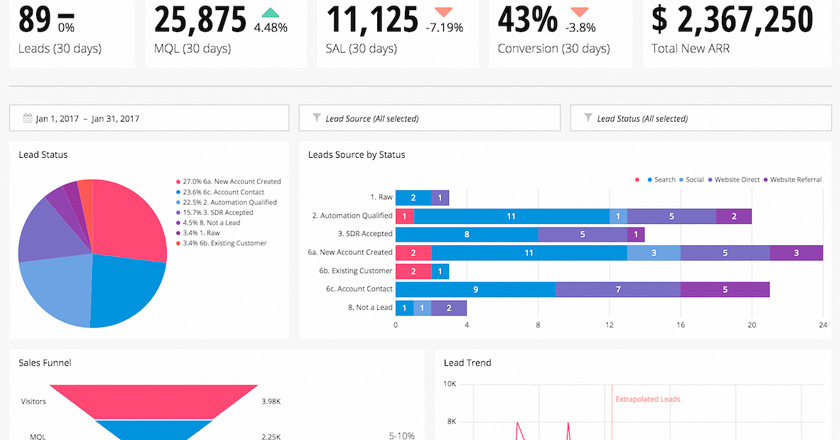This screenshot has height=440, width=840.
Task: Click the $ 2,367,250 Total New ARR card
Action: point(737,33)
